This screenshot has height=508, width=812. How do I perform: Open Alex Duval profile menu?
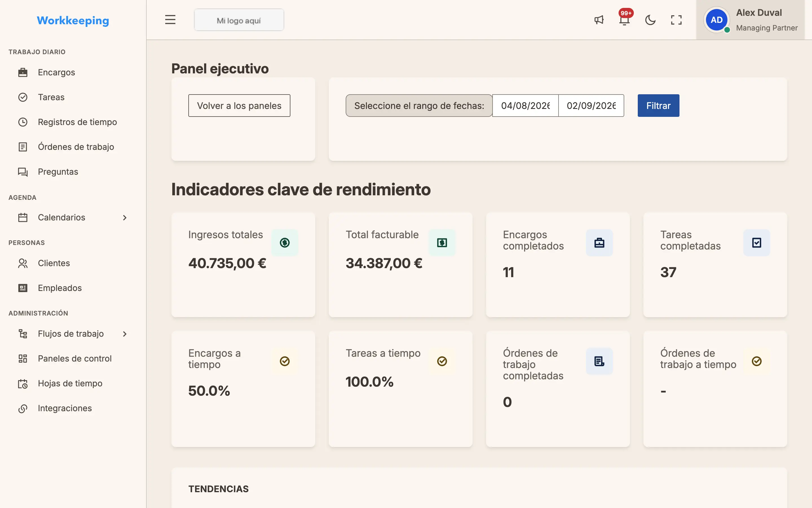pos(751,20)
